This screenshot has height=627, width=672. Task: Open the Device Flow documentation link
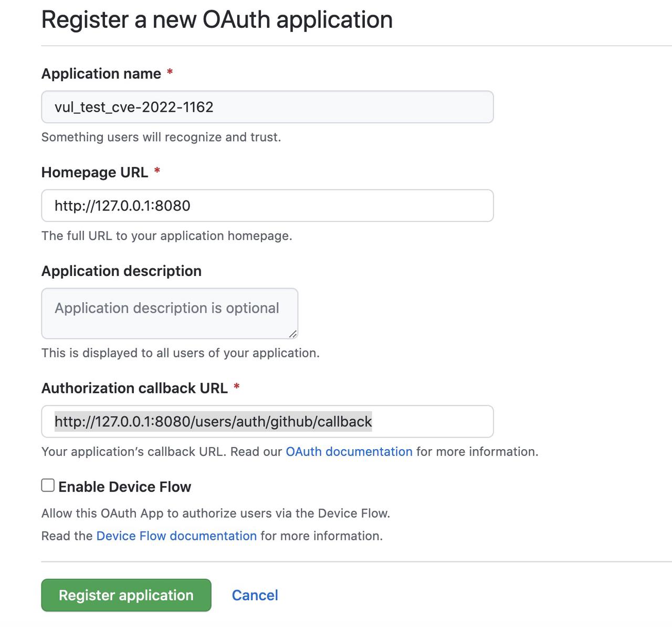coord(176,536)
